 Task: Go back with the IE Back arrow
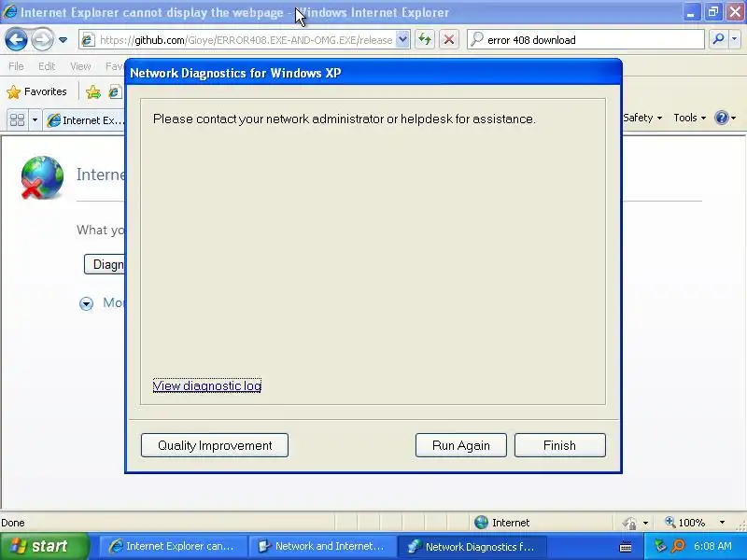16,40
